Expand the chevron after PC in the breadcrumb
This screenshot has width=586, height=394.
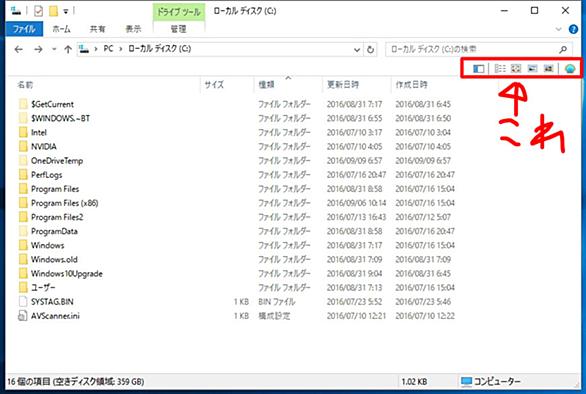[121, 49]
